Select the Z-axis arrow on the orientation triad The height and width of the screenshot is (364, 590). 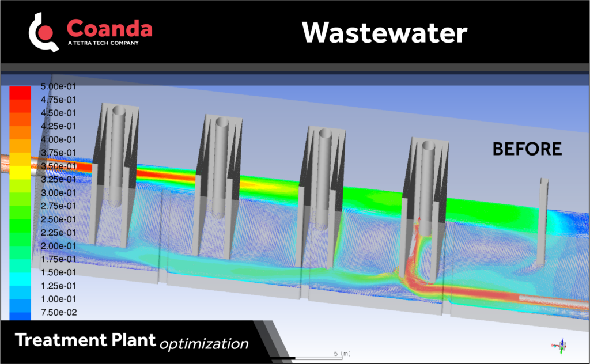[562, 342]
